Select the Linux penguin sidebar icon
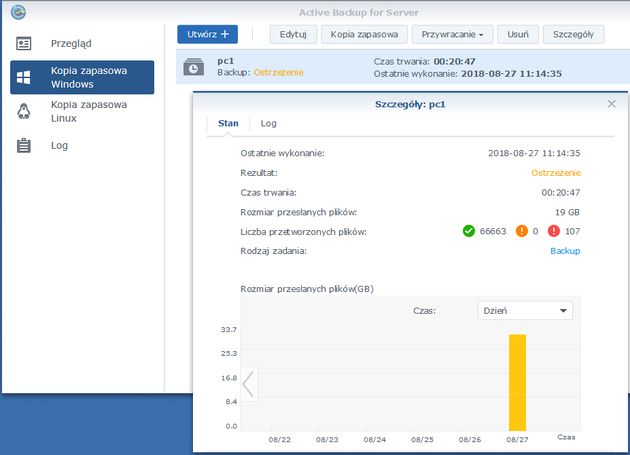 (x=24, y=111)
